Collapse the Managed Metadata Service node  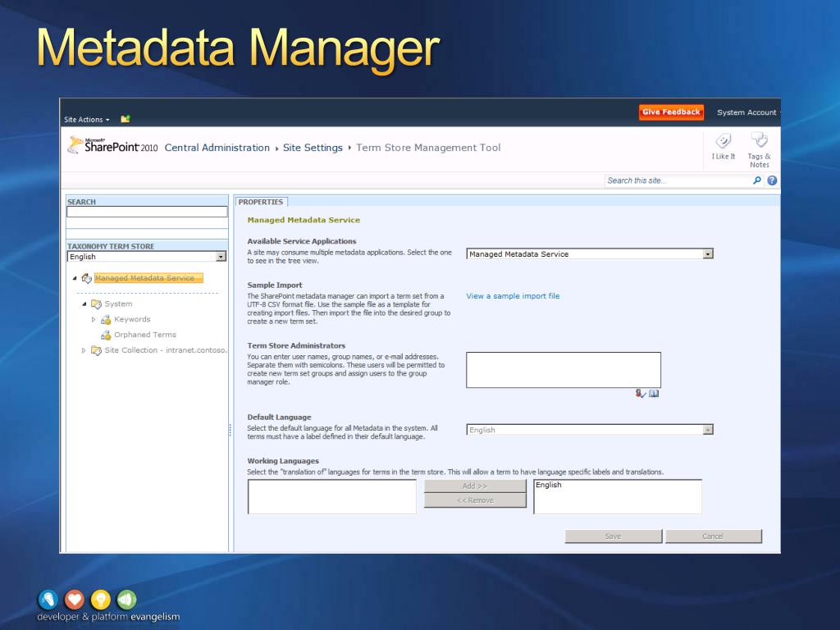pos(75,278)
